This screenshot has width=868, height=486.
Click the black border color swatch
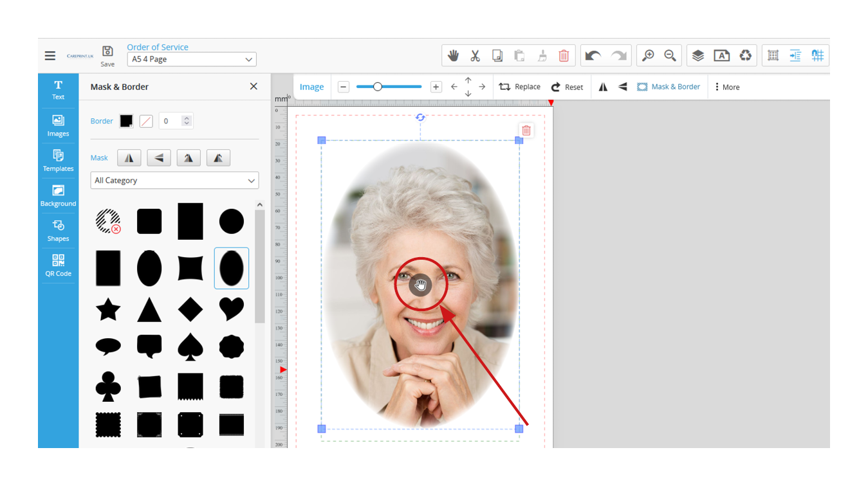point(126,121)
